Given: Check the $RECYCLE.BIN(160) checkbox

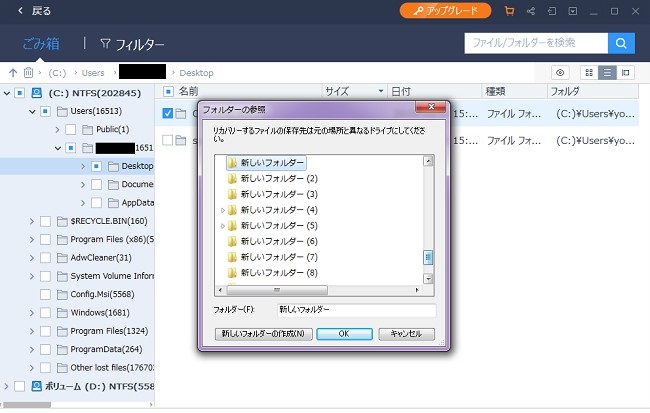Looking at the screenshot, I should point(45,221).
